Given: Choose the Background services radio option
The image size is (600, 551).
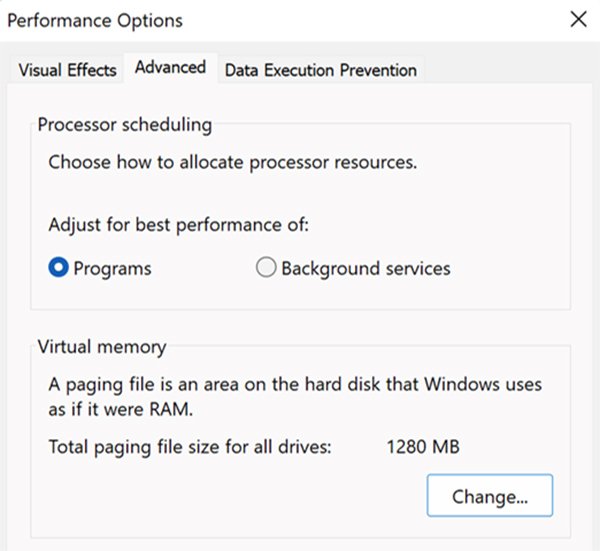Looking at the screenshot, I should click(x=266, y=268).
